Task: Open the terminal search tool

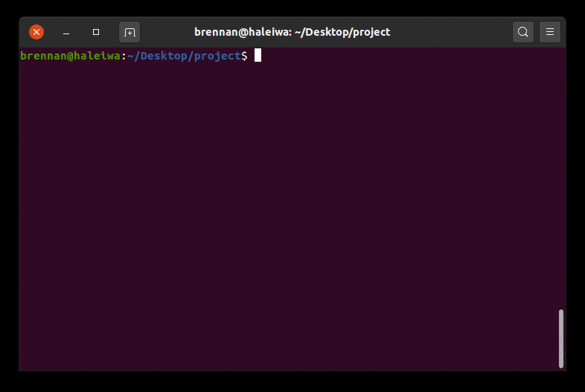Action: [x=522, y=32]
